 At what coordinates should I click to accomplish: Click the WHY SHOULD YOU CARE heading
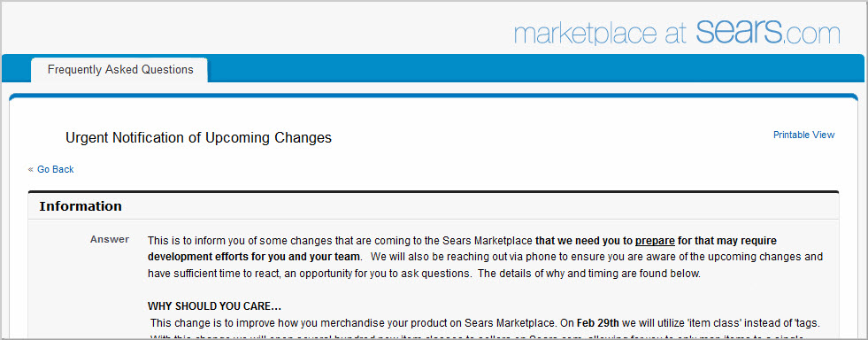pos(214,306)
